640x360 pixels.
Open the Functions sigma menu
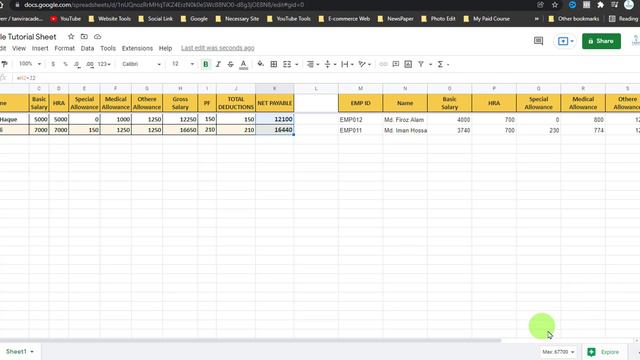443,64
